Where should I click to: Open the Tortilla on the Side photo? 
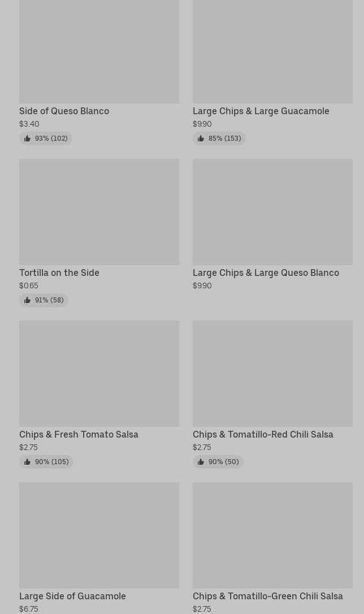point(99,211)
